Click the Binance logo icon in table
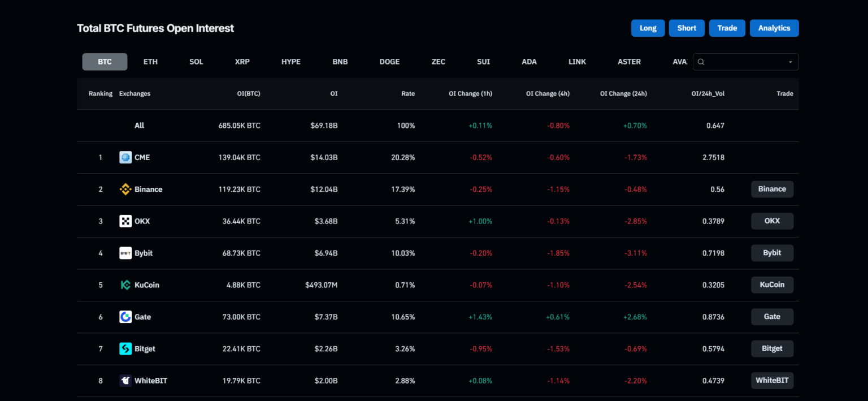This screenshot has height=401, width=868. (x=125, y=189)
